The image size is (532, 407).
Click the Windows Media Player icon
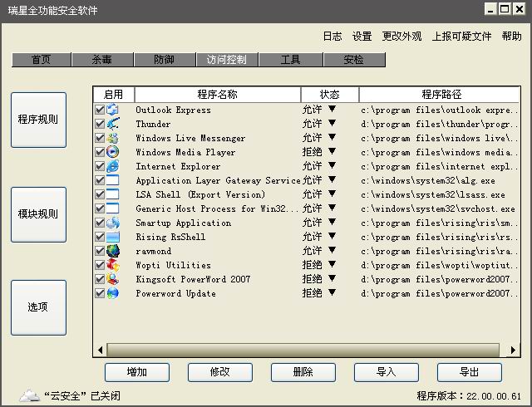point(113,152)
